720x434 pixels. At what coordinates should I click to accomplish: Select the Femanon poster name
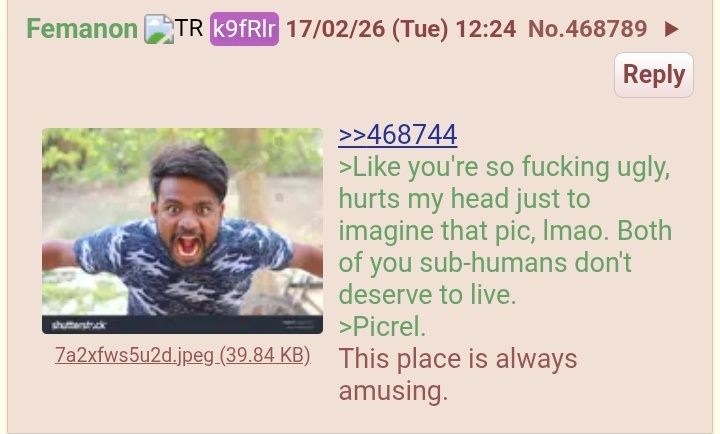coord(82,29)
